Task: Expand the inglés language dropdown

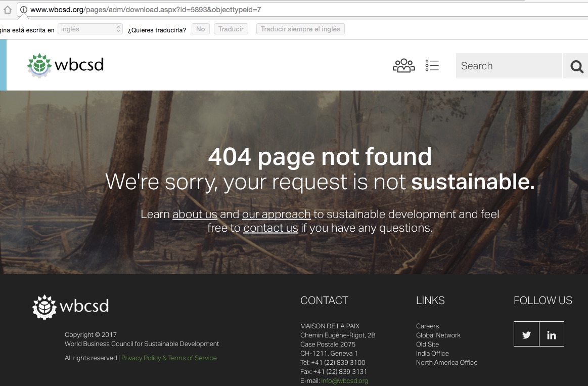Action: click(x=90, y=29)
